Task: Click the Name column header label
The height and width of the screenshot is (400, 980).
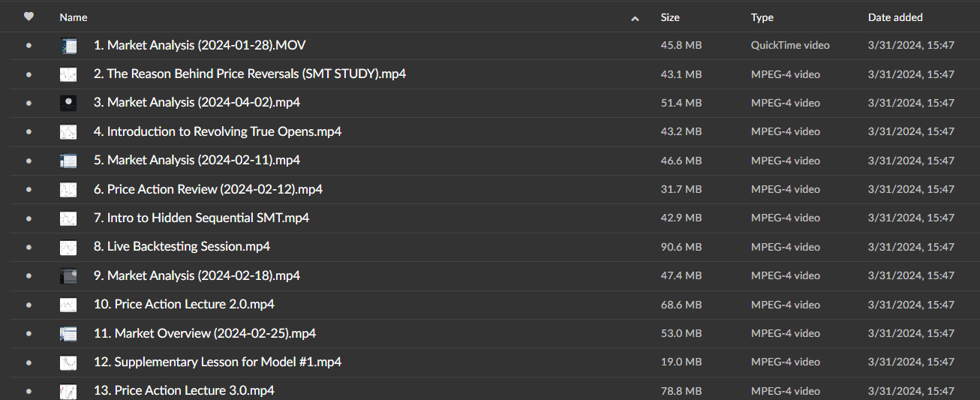Action: pos(74,17)
